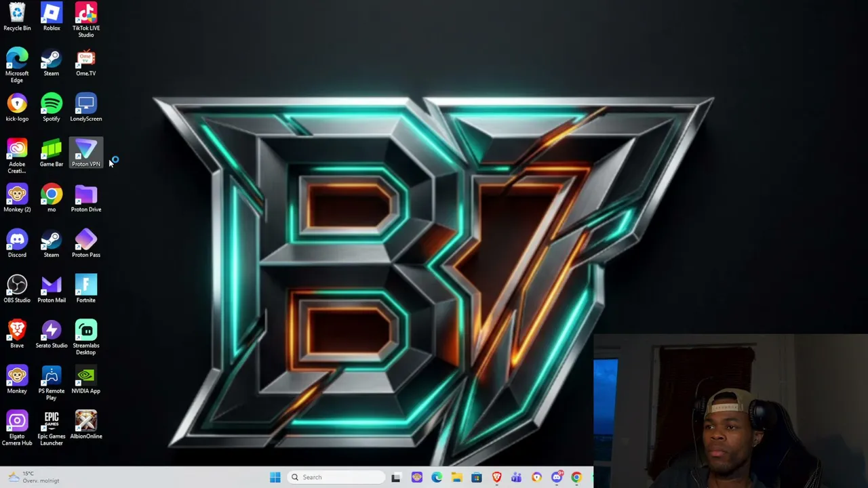The width and height of the screenshot is (868, 488).
Task: Launch Microsoft Edge from the taskbar
Action: (x=437, y=477)
